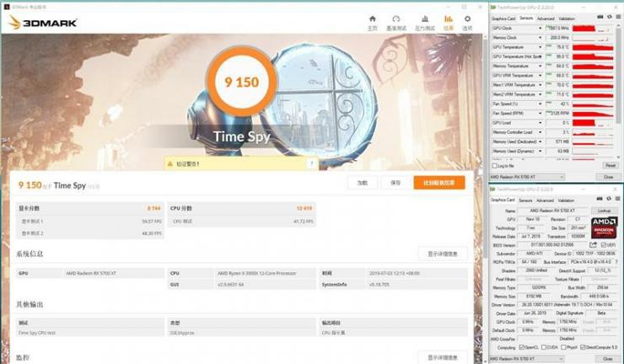Switch to Sensors tab in bottom GPU-Z
Image resolution: width=624 pixels, height=364 pixels.
click(525, 201)
